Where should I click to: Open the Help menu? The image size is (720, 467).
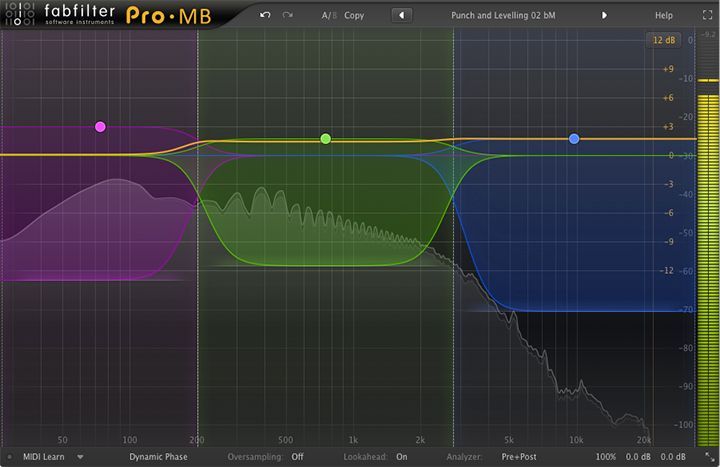664,15
